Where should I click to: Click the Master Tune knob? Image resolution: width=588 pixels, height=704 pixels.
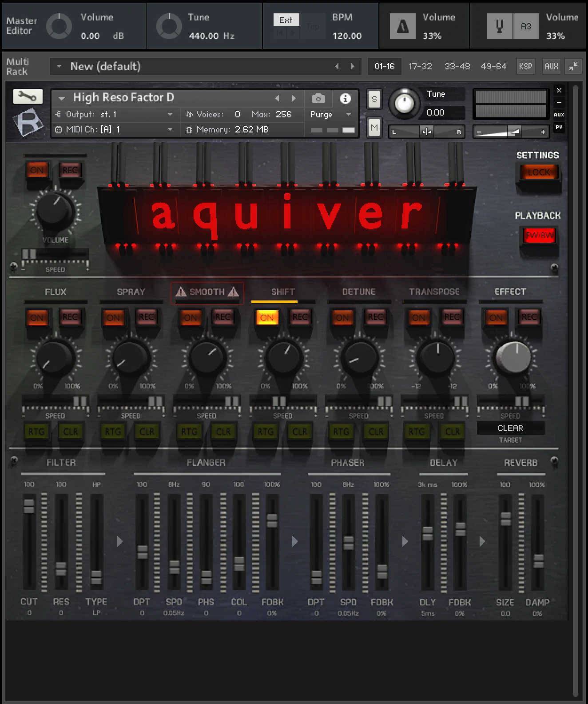[x=169, y=26]
